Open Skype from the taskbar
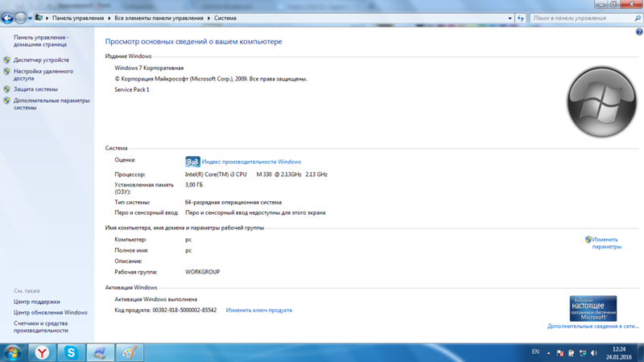 point(71,352)
